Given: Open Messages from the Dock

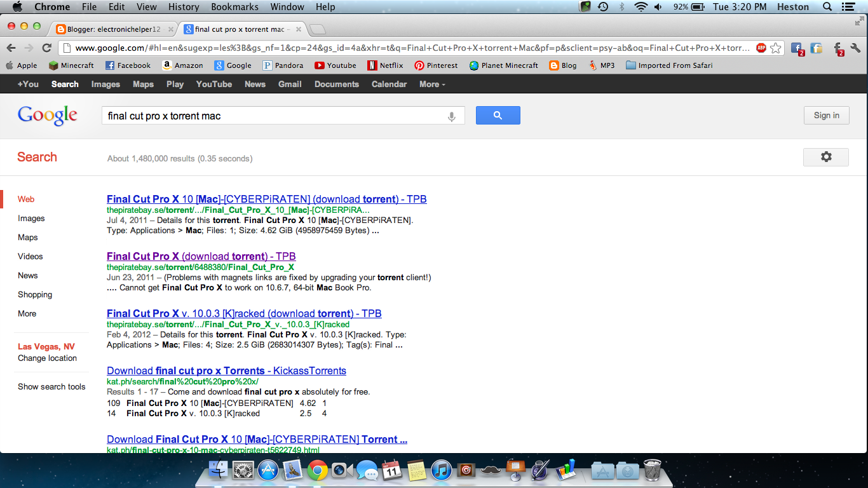Looking at the screenshot, I should click(367, 471).
